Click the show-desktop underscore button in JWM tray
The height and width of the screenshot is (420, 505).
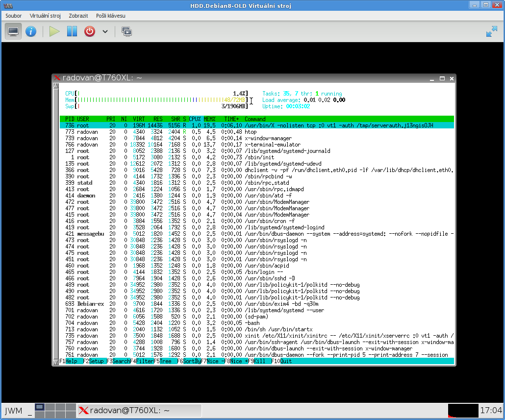30,412
